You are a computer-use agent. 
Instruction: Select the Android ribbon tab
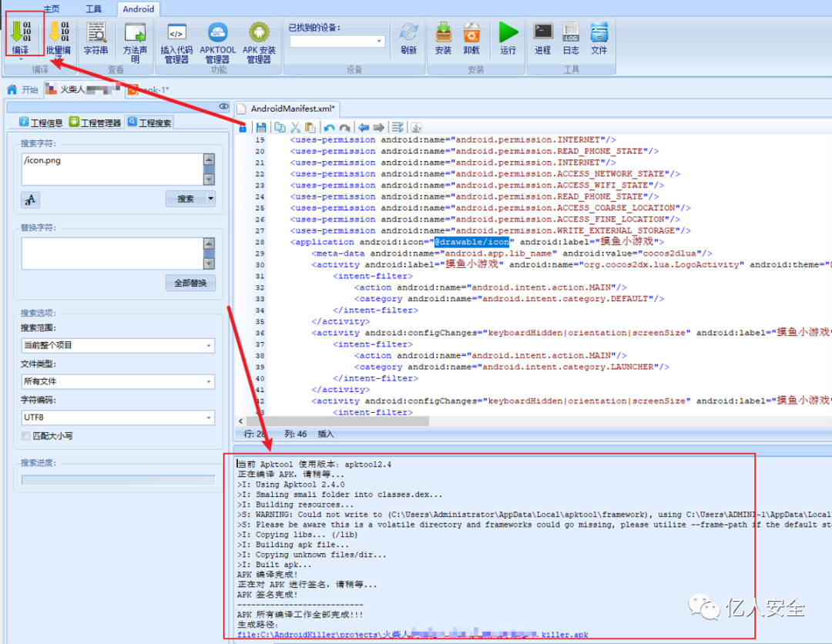pyautogui.click(x=139, y=8)
